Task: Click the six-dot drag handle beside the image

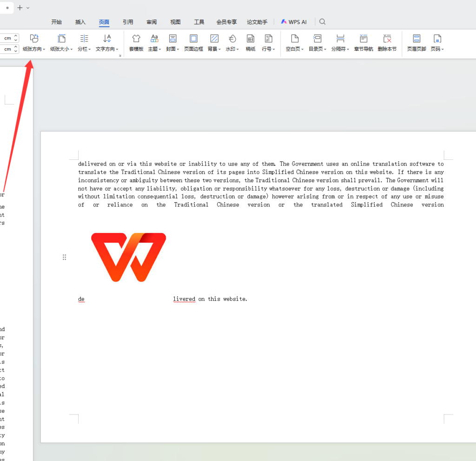Action: 64,257
